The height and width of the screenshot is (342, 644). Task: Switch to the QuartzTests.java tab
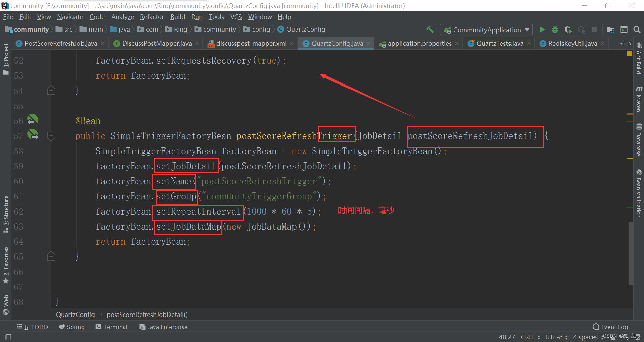coord(499,43)
